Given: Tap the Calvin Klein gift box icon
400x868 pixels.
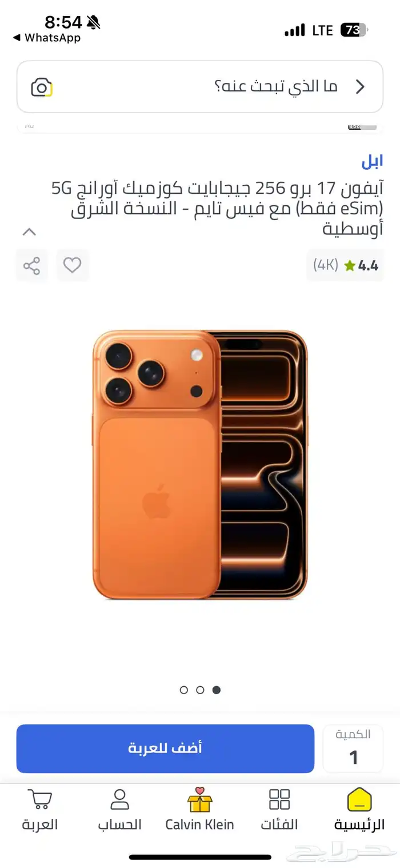Looking at the screenshot, I should point(199,801).
